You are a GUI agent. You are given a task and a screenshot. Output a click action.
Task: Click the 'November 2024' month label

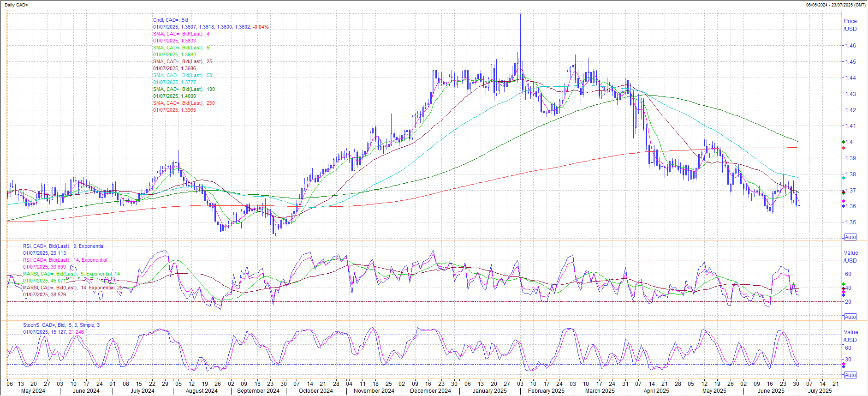[374, 391]
